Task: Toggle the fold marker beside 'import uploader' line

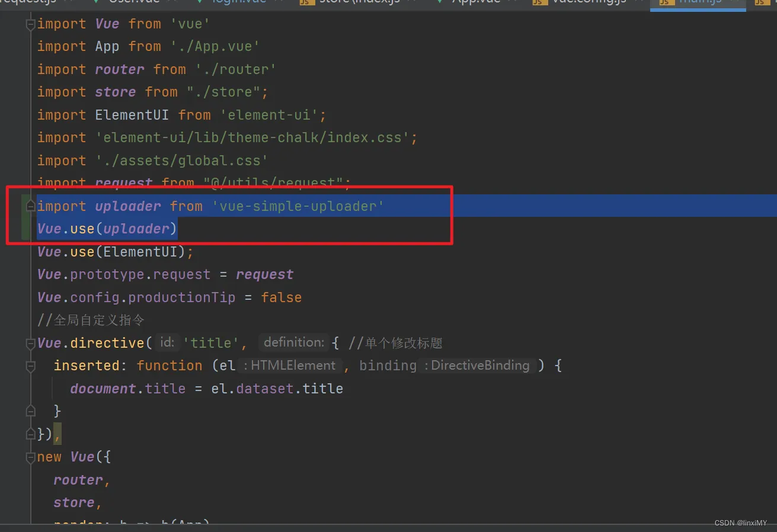Action: tap(31, 206)
